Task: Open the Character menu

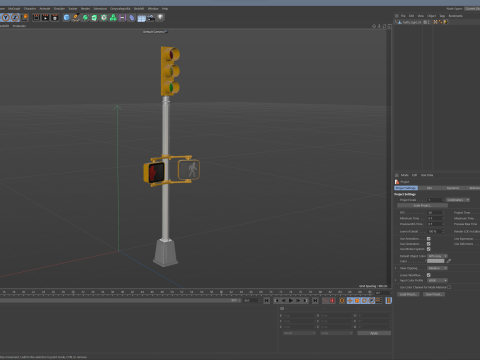Action: coord(30,8)
